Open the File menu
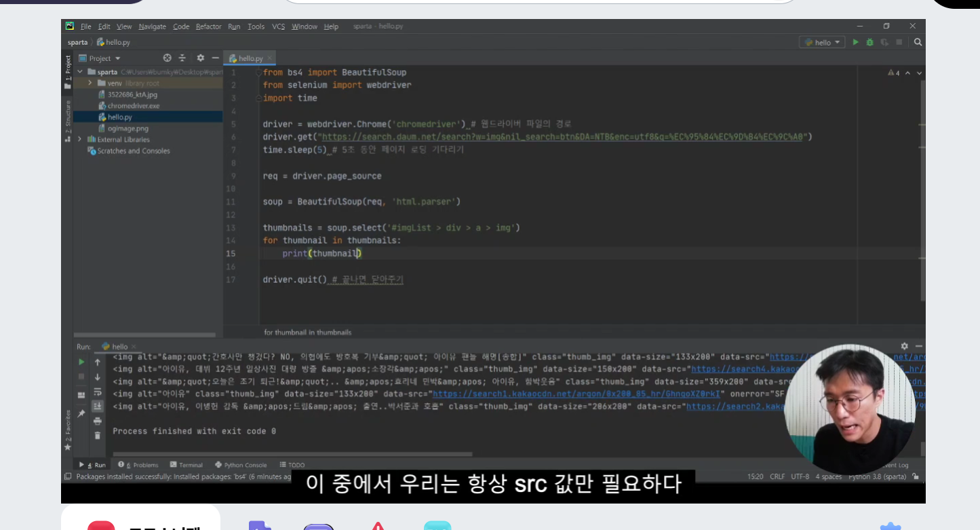The height and width of the screenshot is (530, 980). click(85, 26)
